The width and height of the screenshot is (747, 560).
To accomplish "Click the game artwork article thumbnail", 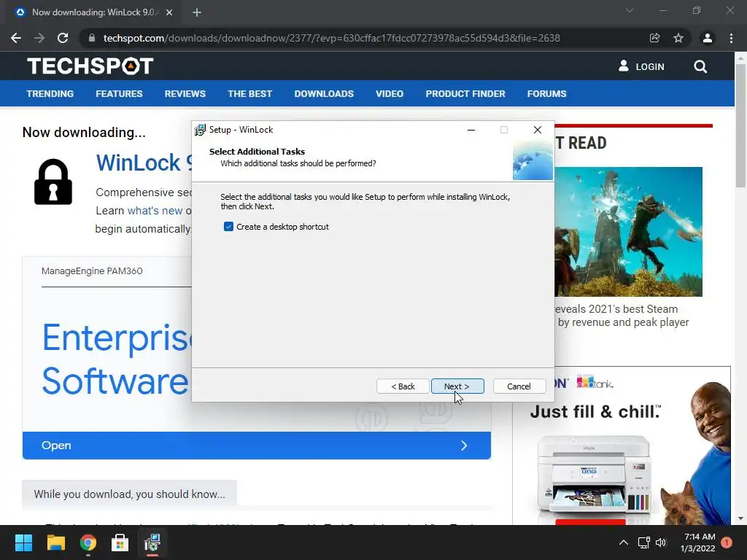I will coord(628,231).
